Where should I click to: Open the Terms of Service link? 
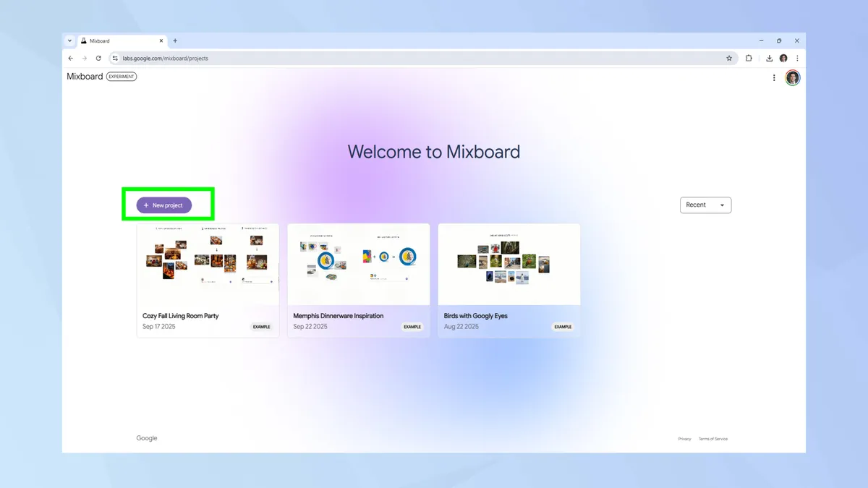click(713, 438)
